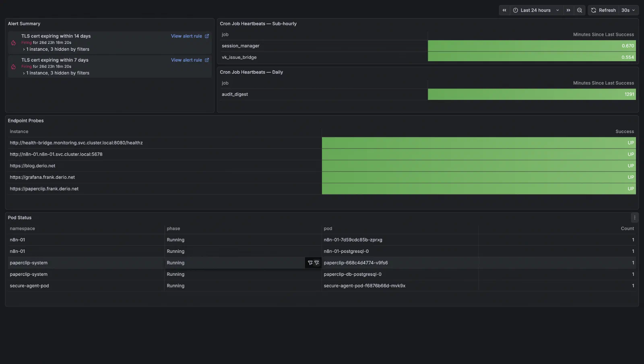Open external link icon beside 7 days alert rule
This screenshot has height=364, width=644.
(207, 60)
